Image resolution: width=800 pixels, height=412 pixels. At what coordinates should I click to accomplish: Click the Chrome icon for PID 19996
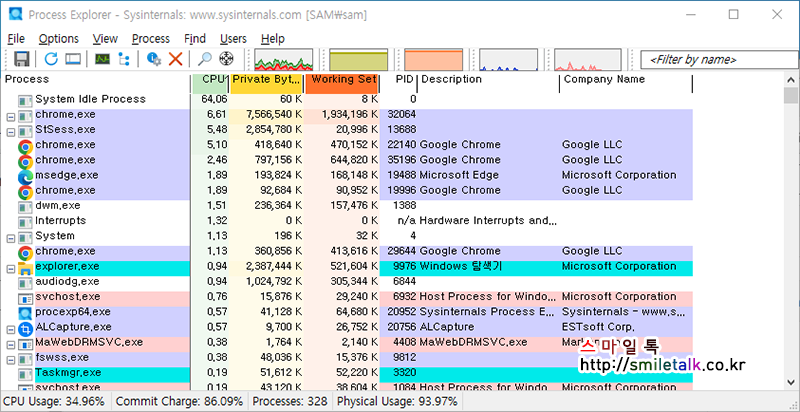tap(26, 193)
